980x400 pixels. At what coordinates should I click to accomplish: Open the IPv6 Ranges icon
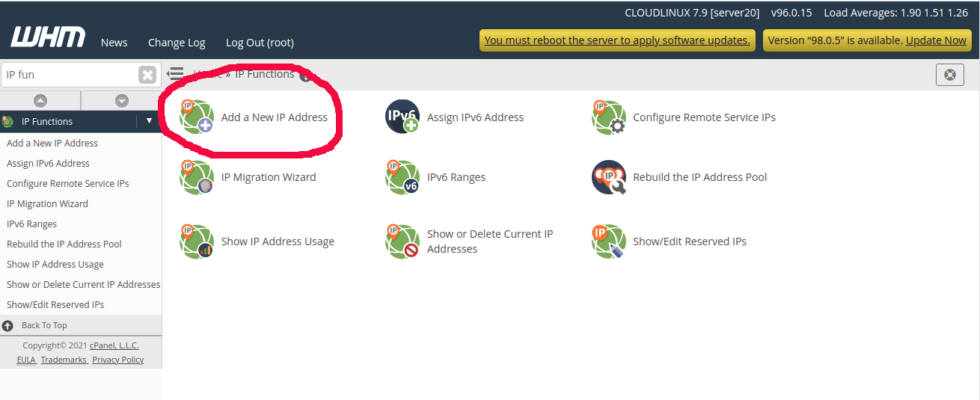402,177
